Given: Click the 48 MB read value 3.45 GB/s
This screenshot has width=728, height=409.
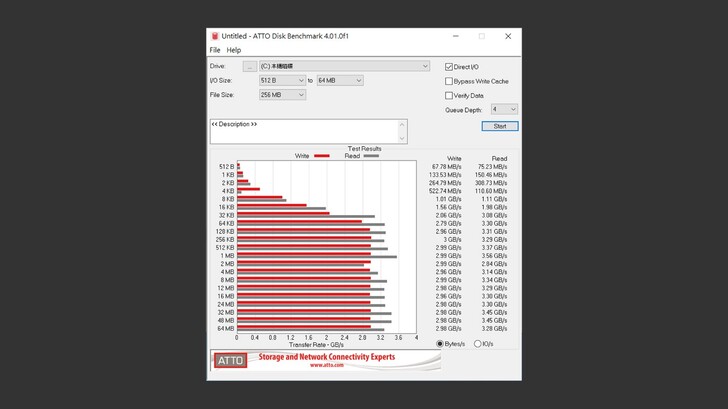Looking at the screenshot, I should click(494, 320).
